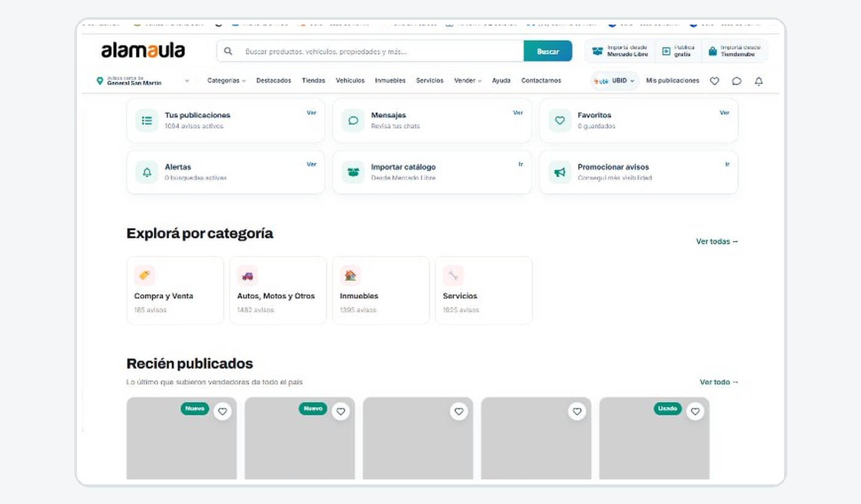Click the Publica gratis button
The image size is (861, 504).
click(678, 51)
